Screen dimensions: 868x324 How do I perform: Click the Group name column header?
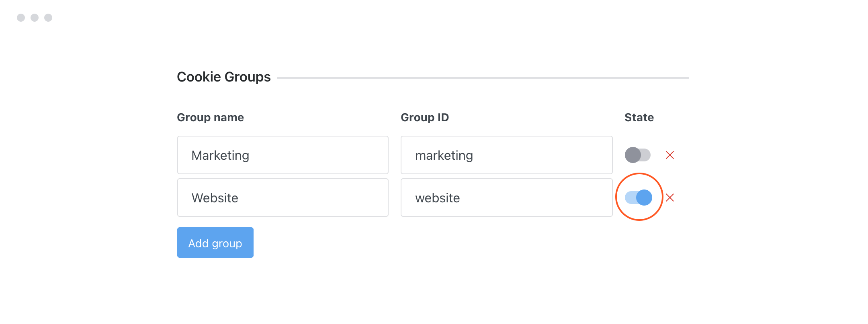210,117
